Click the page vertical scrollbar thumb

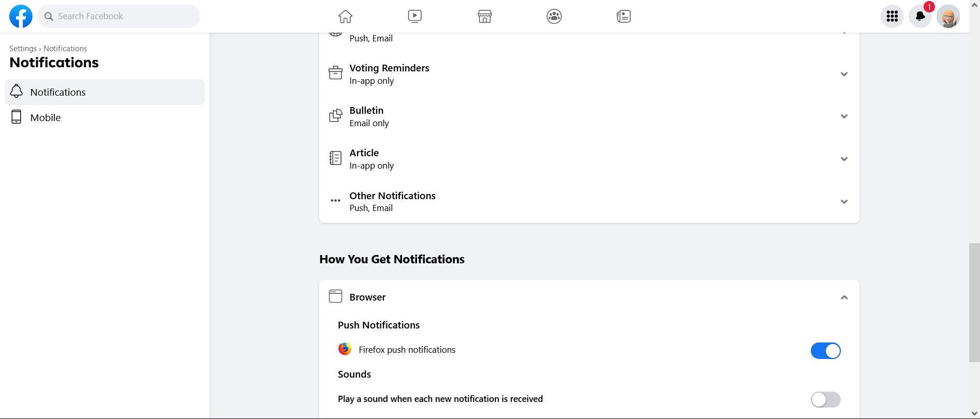click(974, 302)
